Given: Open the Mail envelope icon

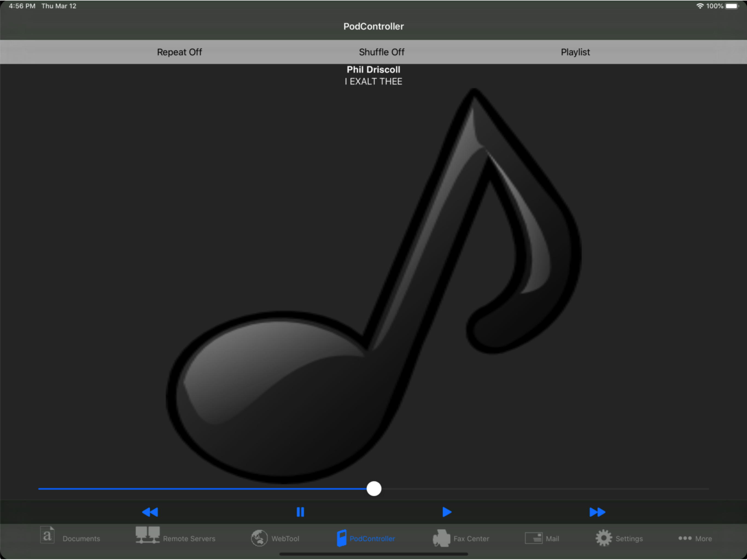Looking at the screenshot, I should [533, 538].
